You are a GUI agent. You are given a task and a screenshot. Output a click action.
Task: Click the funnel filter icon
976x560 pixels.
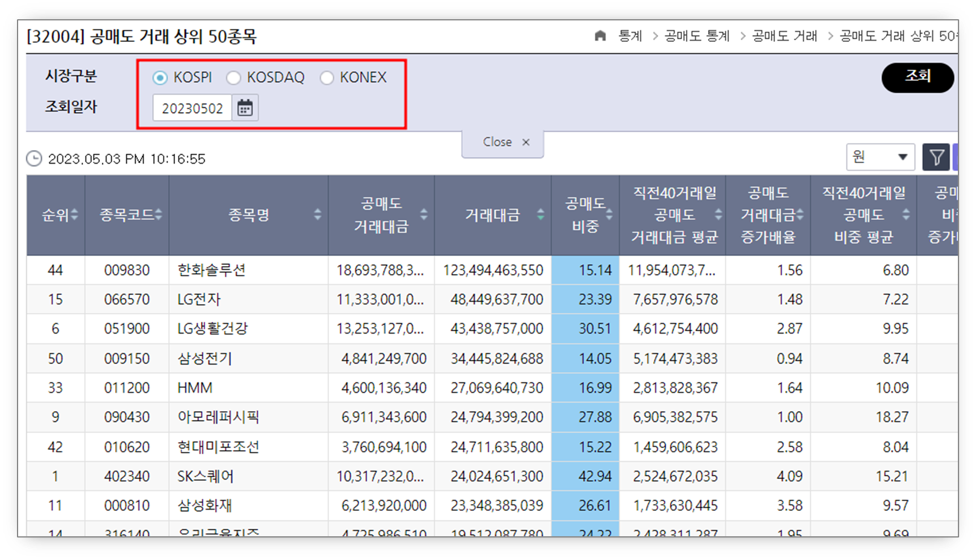(936, 157)
